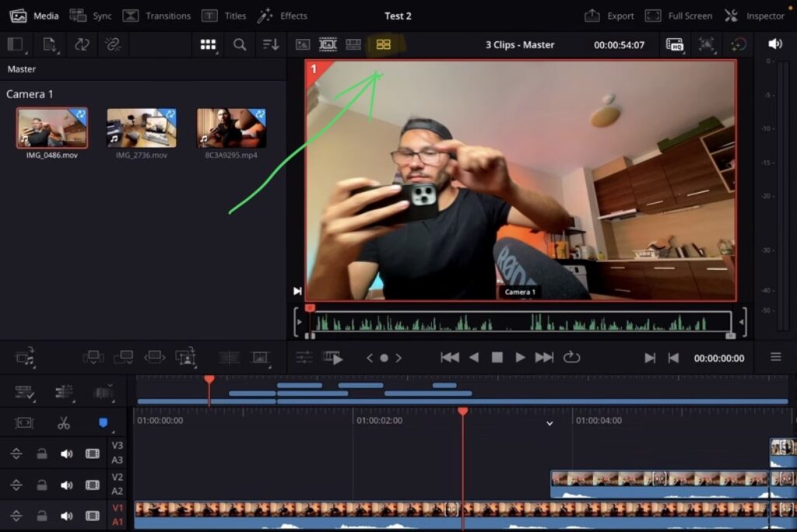Click the loop playback control
Image resolution: width=797 pixels, height=532 pixels.
click(x=572, y=358)
